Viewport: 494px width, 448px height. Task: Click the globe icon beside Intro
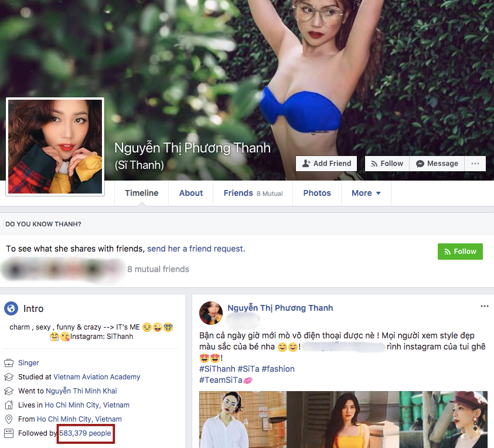coord(11,308)
